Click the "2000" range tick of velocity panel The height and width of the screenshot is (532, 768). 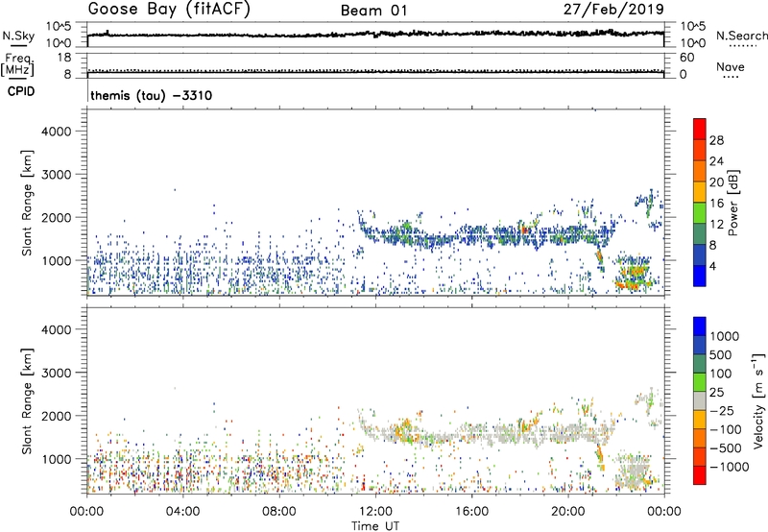(x=56, y=416)
